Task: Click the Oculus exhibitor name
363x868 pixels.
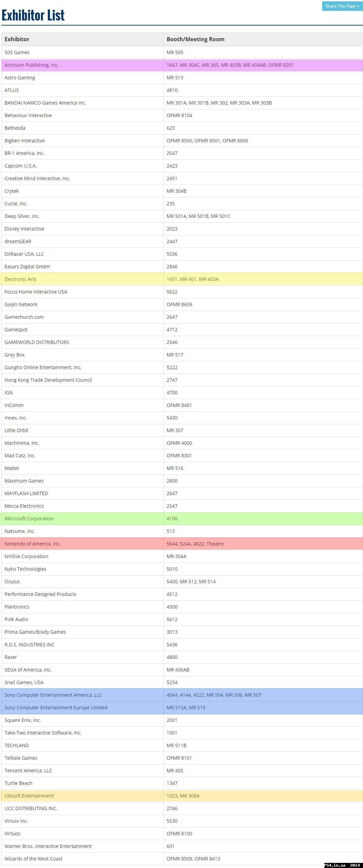Action: (12, 582)
